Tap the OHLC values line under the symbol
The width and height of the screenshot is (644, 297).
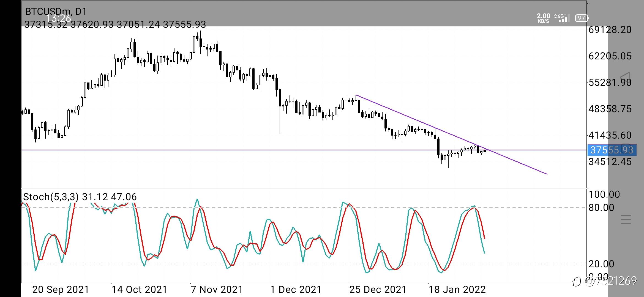tap(115, 24)
